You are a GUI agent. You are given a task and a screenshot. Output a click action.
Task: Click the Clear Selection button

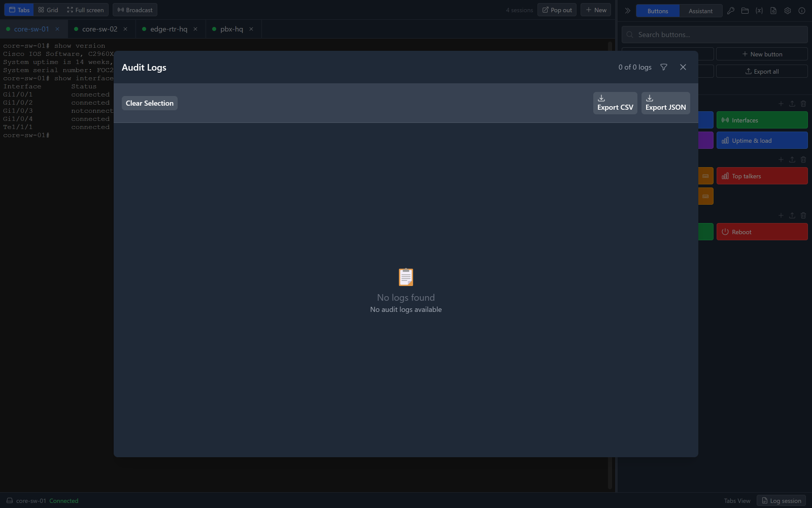[150, 103]
